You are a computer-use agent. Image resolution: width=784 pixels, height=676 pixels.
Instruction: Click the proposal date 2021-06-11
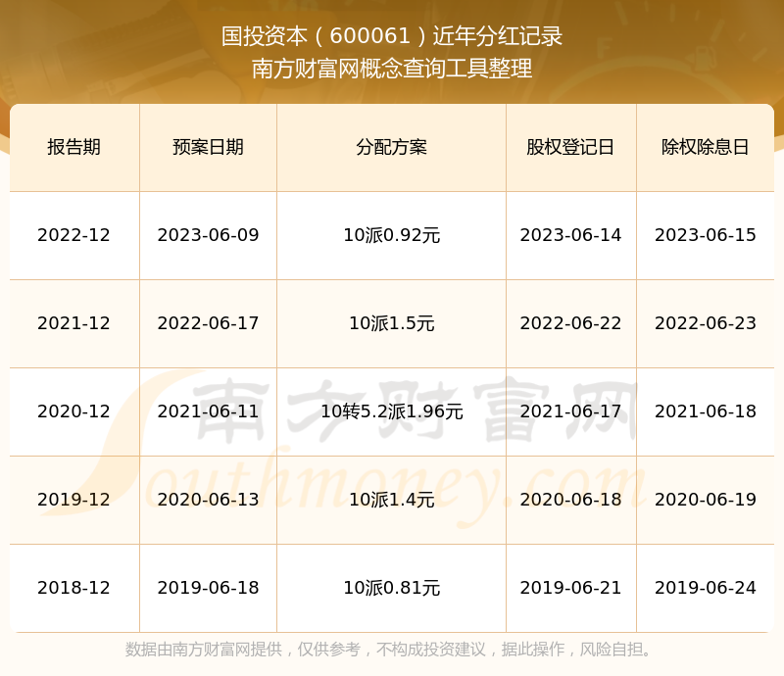tap(208, 411)
